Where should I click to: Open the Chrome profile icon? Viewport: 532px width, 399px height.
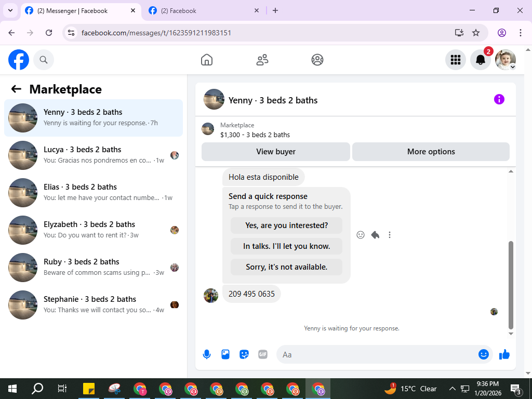click(502, 33)
